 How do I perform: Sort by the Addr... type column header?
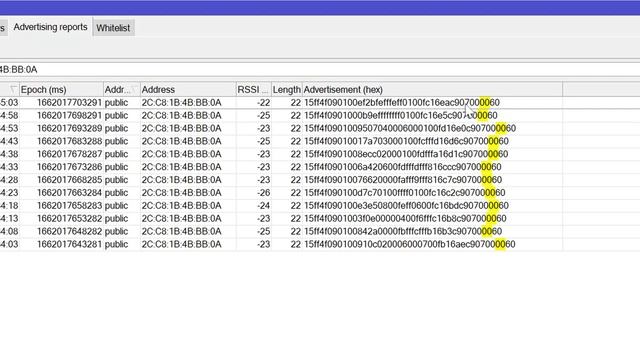click(122, 89)
